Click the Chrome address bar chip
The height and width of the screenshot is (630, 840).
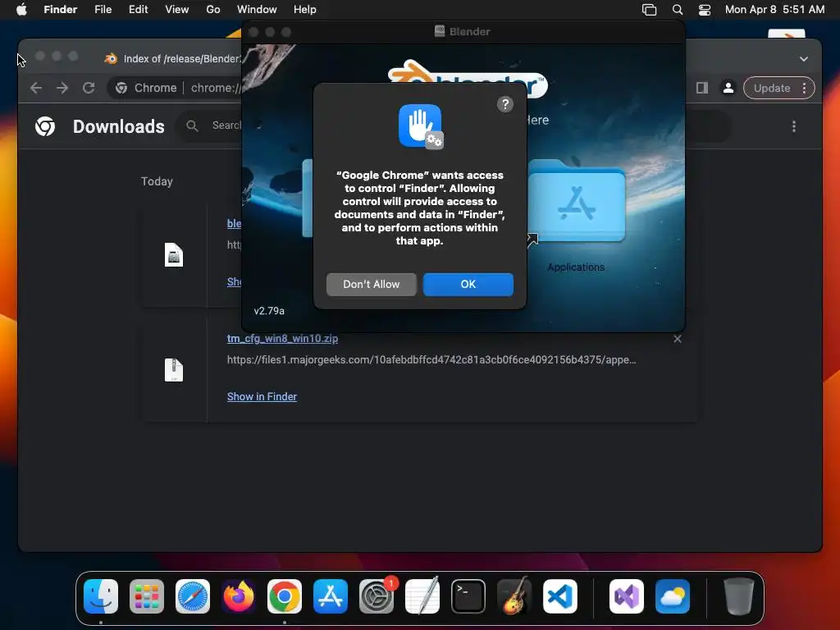146,88
